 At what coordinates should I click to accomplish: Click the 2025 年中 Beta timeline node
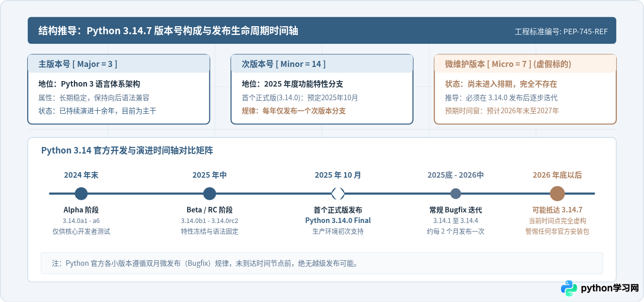coord(209,193)
